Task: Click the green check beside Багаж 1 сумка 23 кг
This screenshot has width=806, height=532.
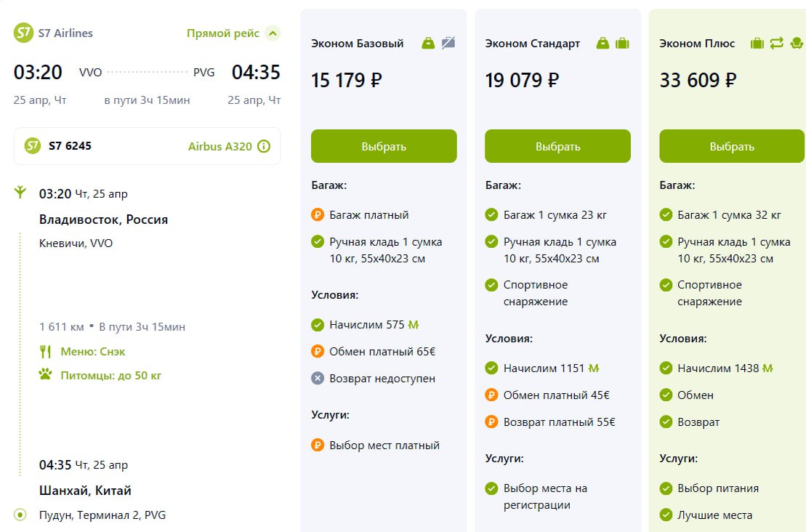Action: [x=491, y=215]
